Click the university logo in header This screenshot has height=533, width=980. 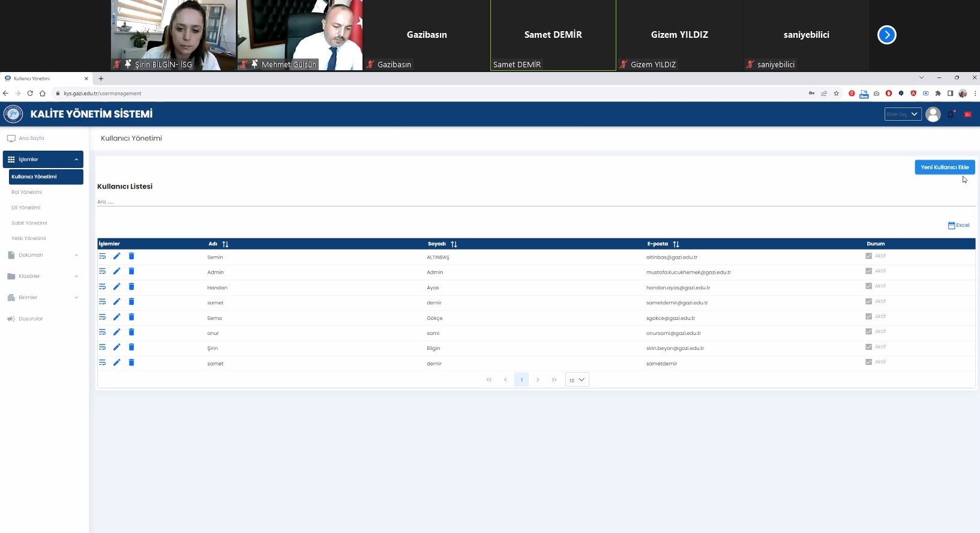click(x=13, y=113)
